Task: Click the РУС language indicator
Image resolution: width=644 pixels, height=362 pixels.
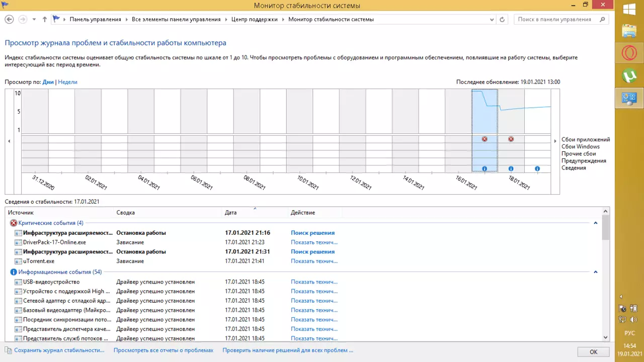Action: point(629,333)
